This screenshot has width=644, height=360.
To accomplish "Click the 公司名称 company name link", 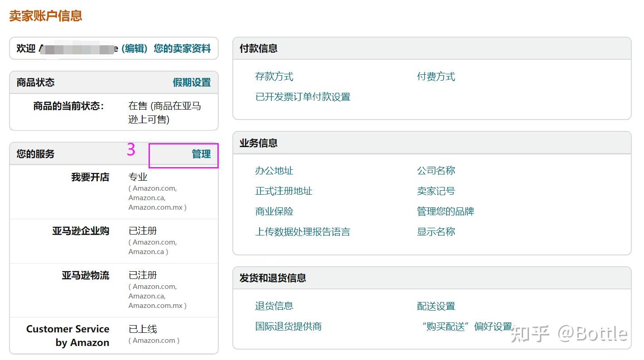I will (x=435, y=171).
